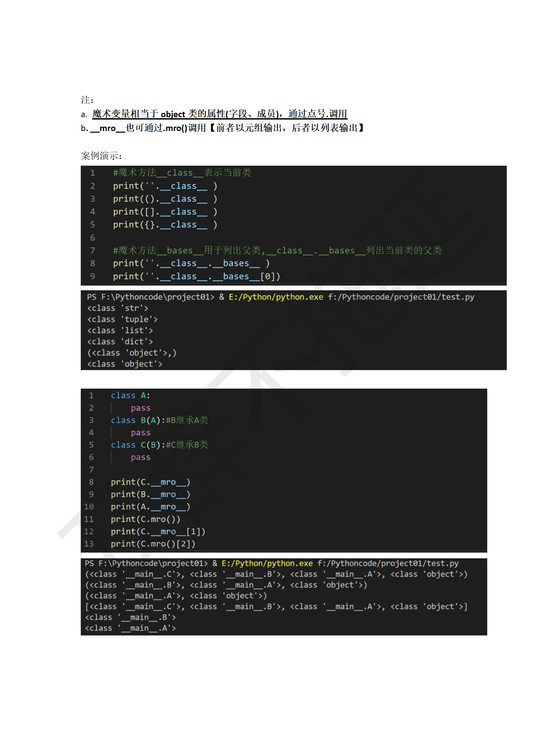Click output line <class 'str'>
This screenshot has width=534, height=756.
[x=117, y=308]
